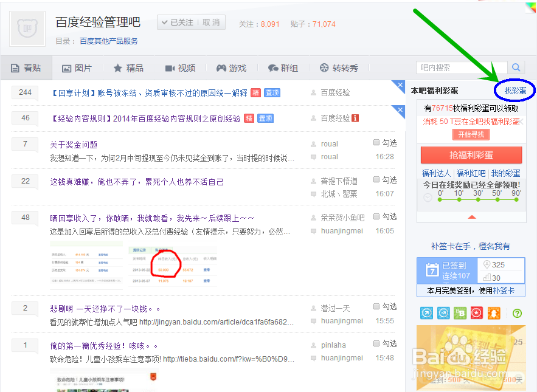The width and height of the screenshot is (537, 392).
Task: Open pinned post 账号被冻结、资质审核不过
Action: point(149,93)
